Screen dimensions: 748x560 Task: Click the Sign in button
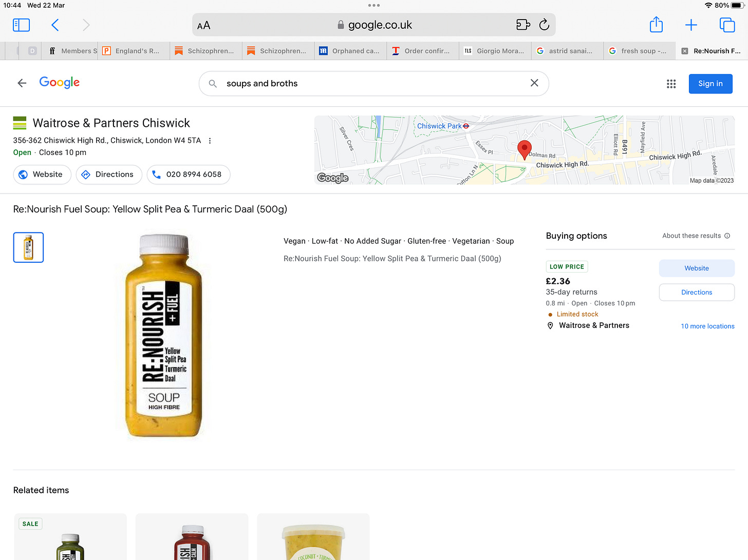(710, 84)
